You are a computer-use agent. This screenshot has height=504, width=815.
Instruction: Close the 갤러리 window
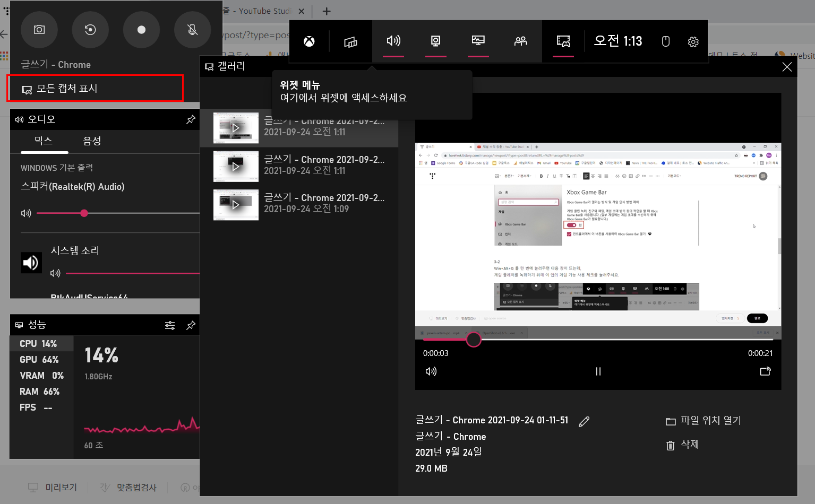[x=787, y=67]
